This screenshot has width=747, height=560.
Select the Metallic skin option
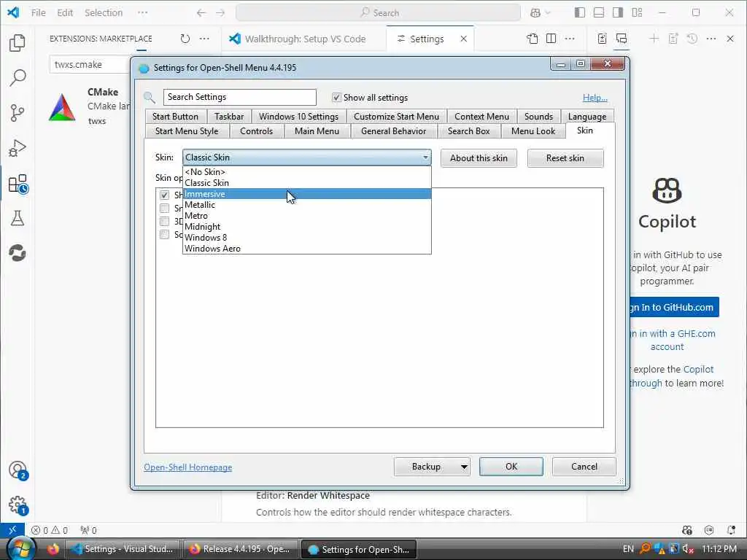coord(307,205)
